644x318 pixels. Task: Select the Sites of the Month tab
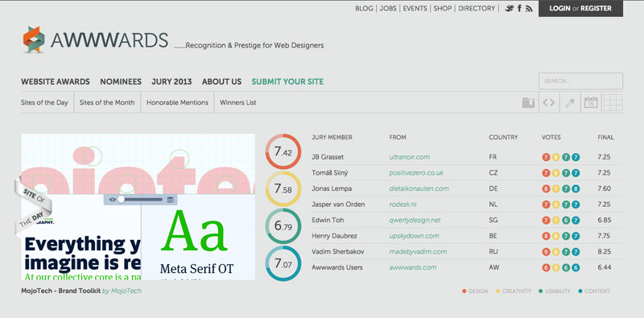tap(107, 103)
